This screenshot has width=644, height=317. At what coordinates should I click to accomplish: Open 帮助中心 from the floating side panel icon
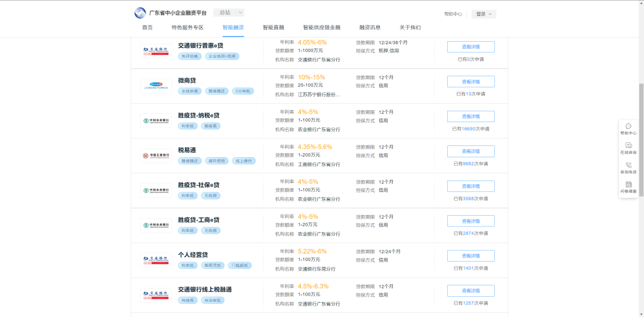(x=628, y=126)
